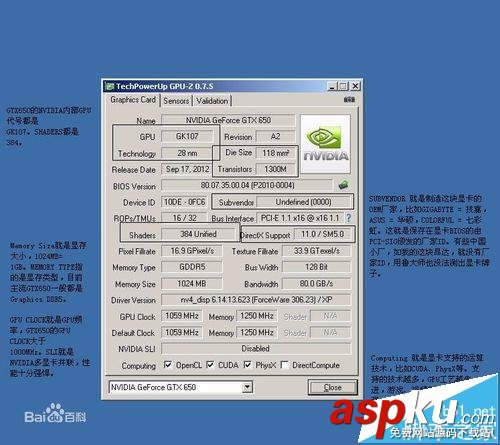
Task: Open the Validation tab
Action: click(x=212, y=101)
